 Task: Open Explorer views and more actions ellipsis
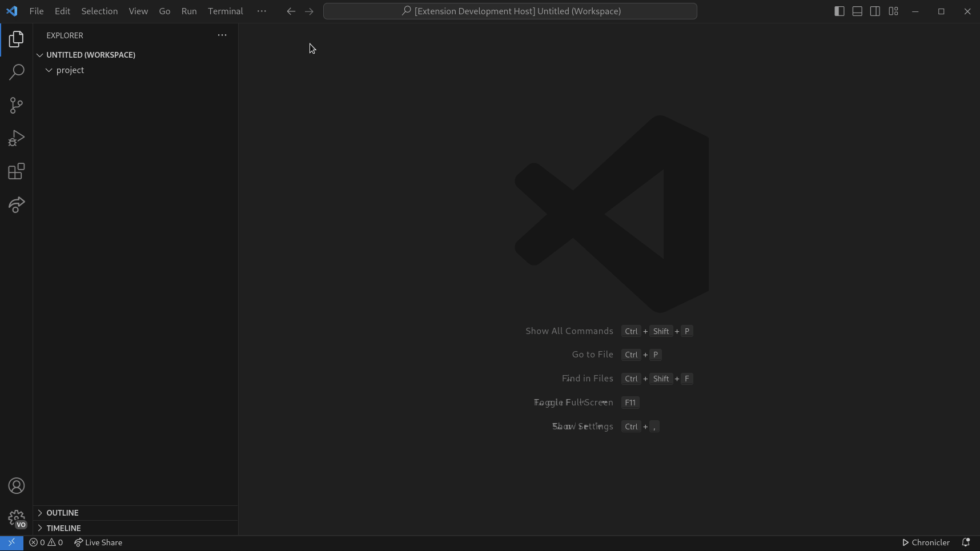(222, 35)
